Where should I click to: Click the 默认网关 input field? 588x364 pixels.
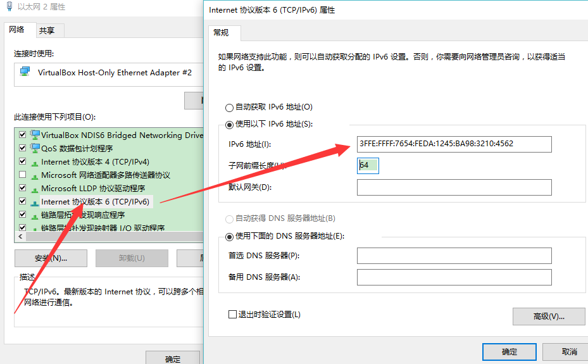(x=454, y=187)
